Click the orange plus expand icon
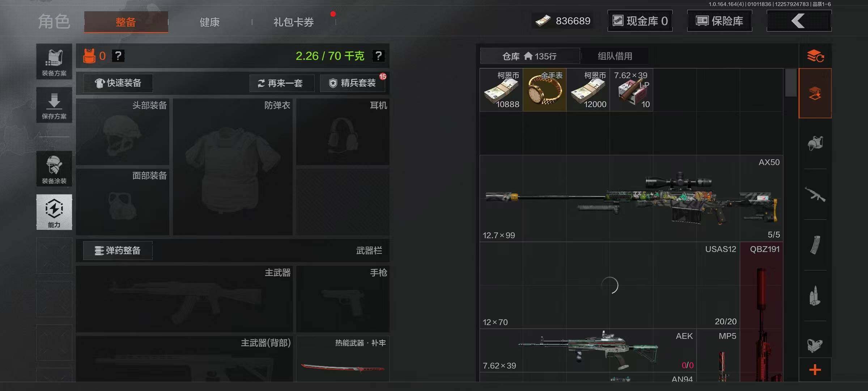This screenshot has width=868, height=391. (815, 370)
